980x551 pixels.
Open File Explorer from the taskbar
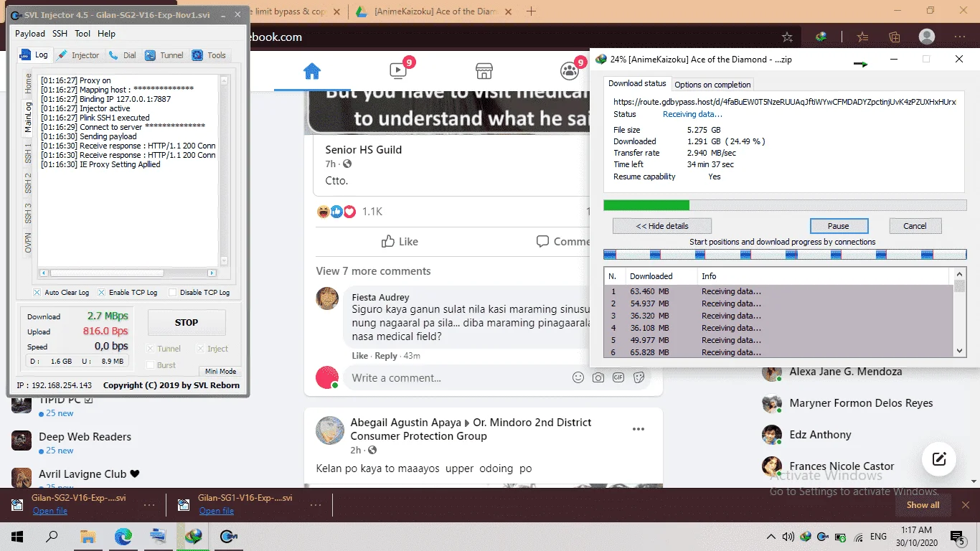click(88, 537)
